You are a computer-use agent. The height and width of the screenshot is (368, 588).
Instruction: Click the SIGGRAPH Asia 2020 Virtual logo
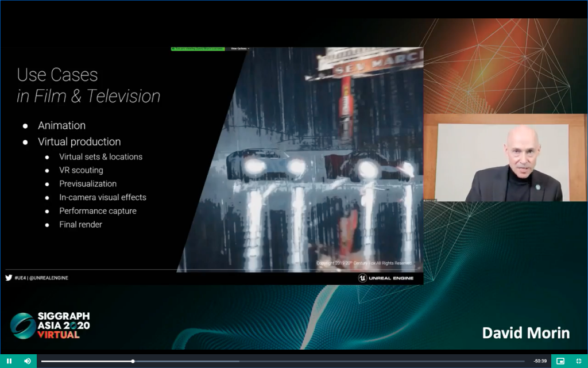pyautogui.click(x=50, y=325)
